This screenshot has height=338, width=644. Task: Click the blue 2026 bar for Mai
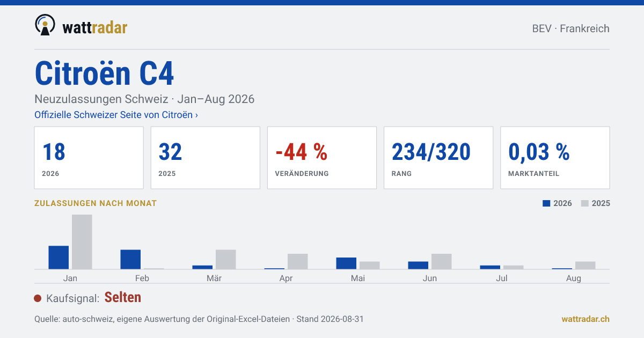(x=346, y=263)
